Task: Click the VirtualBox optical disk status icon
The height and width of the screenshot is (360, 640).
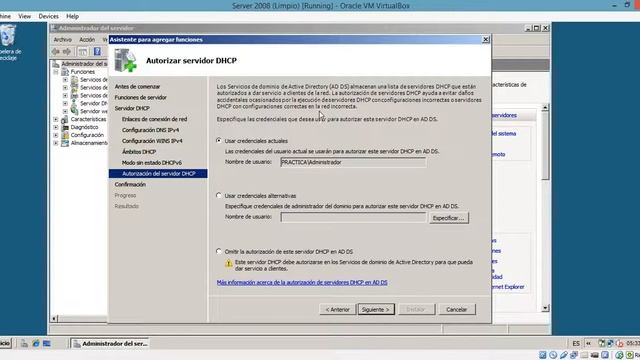Action: pyautogui.click(x=553, y=355)
